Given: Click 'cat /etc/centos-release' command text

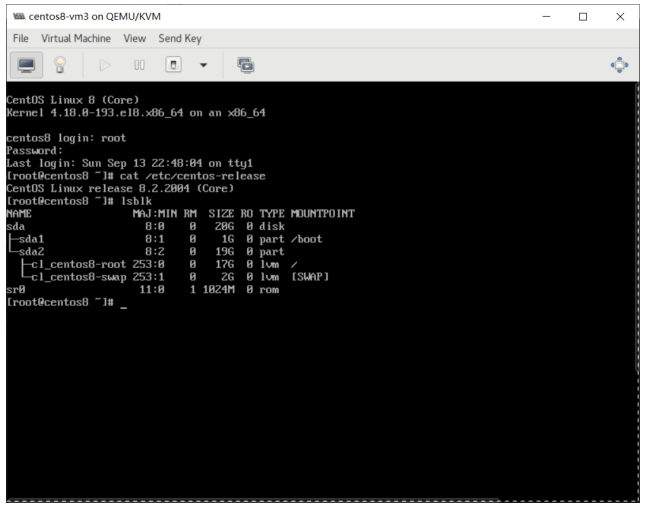Looking at the screenshot, I should click(193, 176).
